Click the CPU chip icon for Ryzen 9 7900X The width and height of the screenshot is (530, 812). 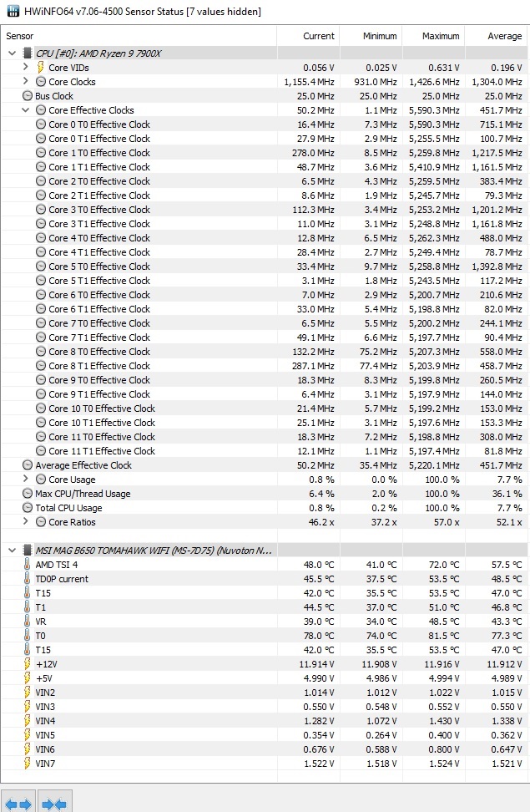pyautogui.click(x=27, y=53)
